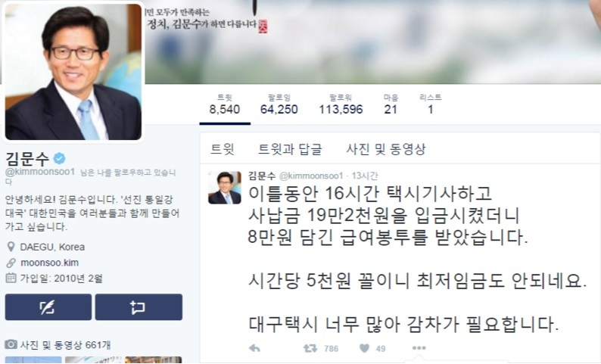This screenshot has height=364, width=601.
Task: Open the 리스트 1 count
Action: tap(431, 104)
